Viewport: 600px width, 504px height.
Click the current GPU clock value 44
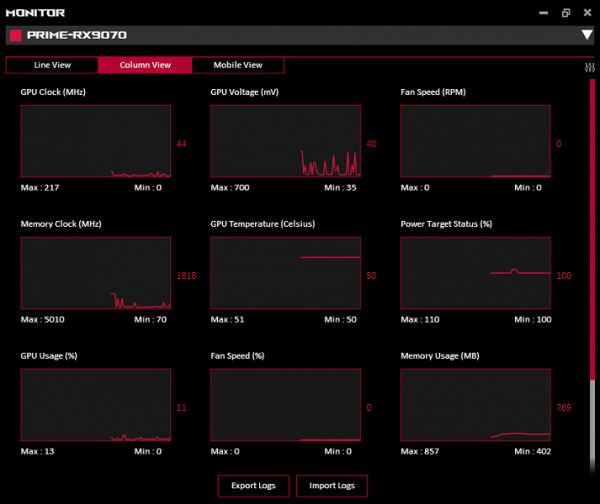pyautogui.click(x=181, y=144)
